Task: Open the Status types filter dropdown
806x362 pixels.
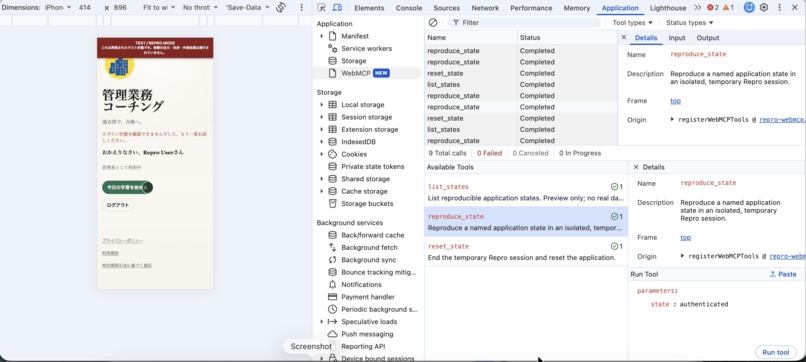Action: point(689,23)
